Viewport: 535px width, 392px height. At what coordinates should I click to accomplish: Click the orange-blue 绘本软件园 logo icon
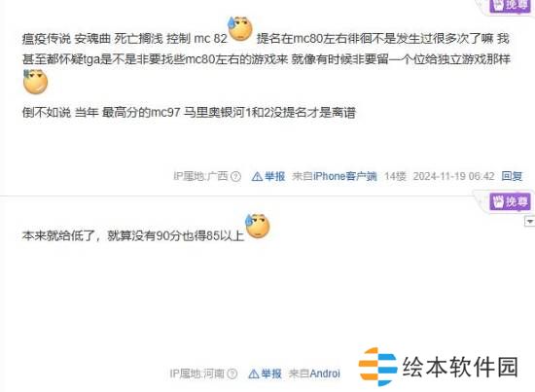click(378, 367)
